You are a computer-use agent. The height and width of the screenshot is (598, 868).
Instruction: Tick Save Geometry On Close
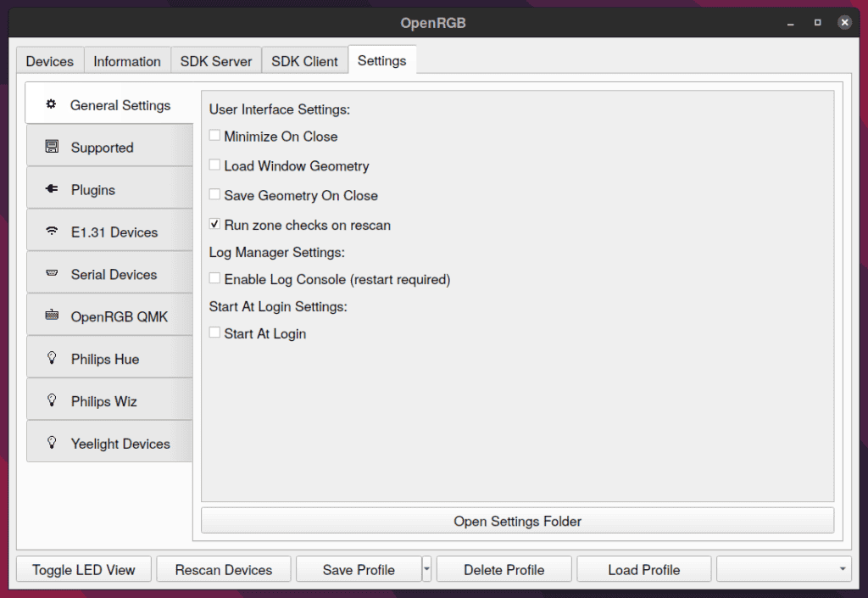(x=214, y=194)
